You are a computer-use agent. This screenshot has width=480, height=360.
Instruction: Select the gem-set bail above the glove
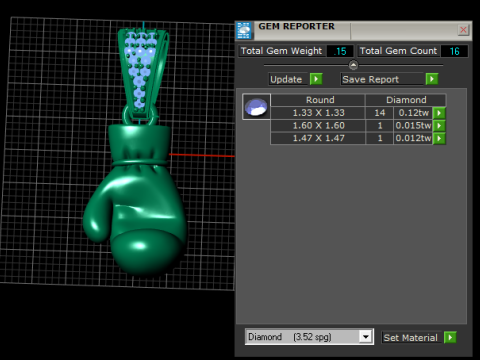pyautogui.click(x=143, y=73)
